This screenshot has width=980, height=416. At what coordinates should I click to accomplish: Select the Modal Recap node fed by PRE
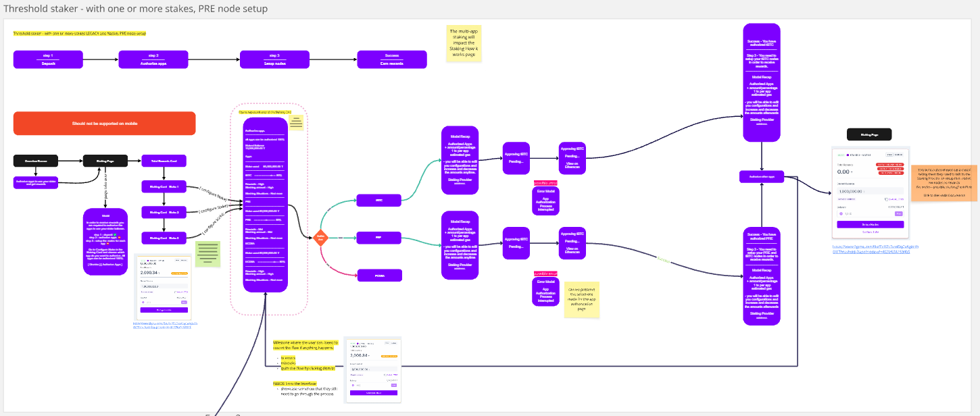[x=460, y=244]
